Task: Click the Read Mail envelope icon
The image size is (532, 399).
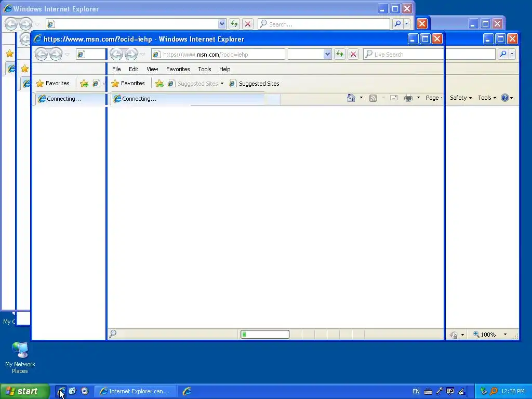Action: pos(394,98)
